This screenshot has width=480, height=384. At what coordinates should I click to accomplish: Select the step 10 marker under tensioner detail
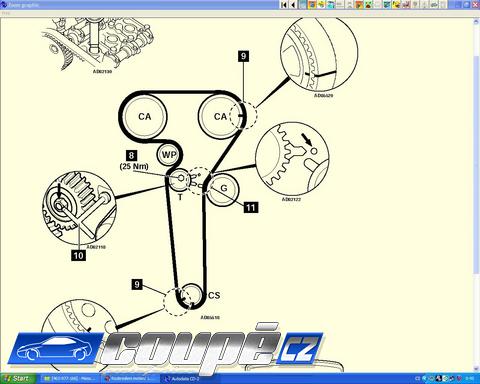(78, 256)
